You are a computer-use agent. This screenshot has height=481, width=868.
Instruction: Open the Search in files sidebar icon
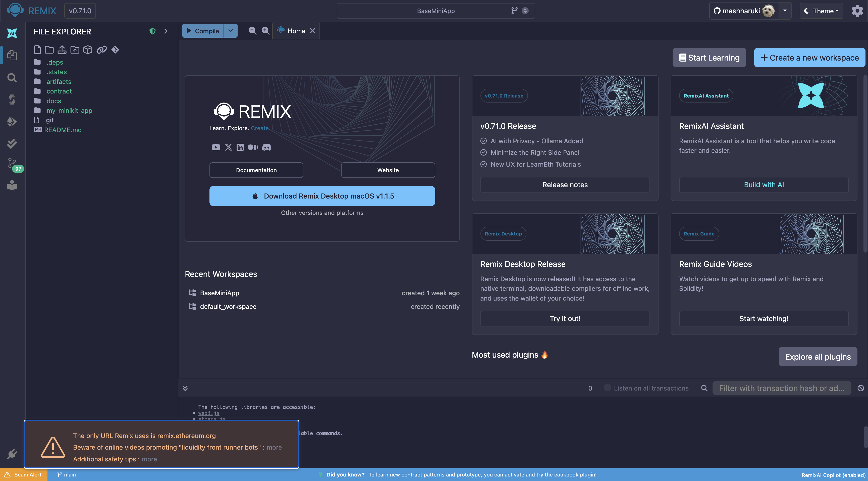click(x=12, y=78)
